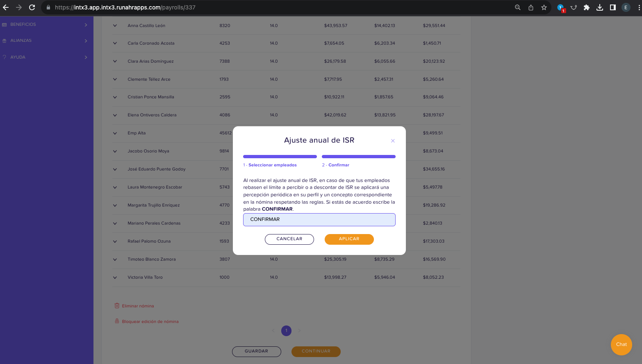Open the ALIANZAS sidebar menu

(45, 41)
